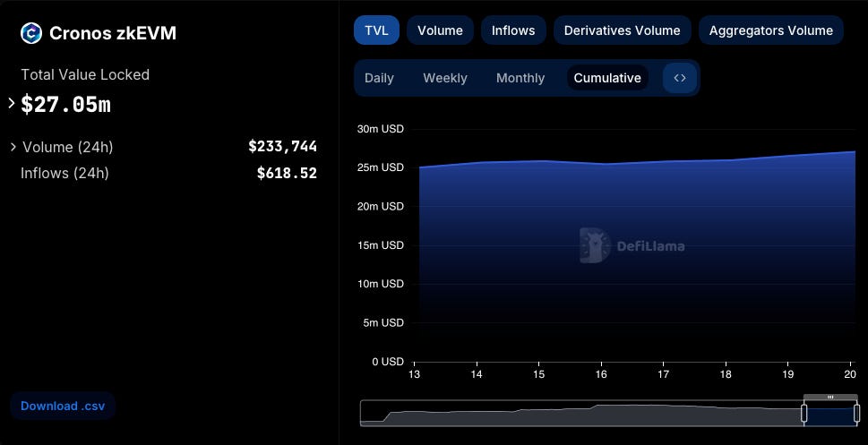Click the right handle of range slider
The height and width of the screenshot is (445, 868).
click(856, 414)
